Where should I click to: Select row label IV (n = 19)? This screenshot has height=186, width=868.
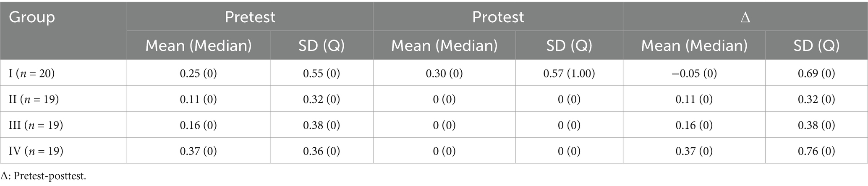[36, 151]
